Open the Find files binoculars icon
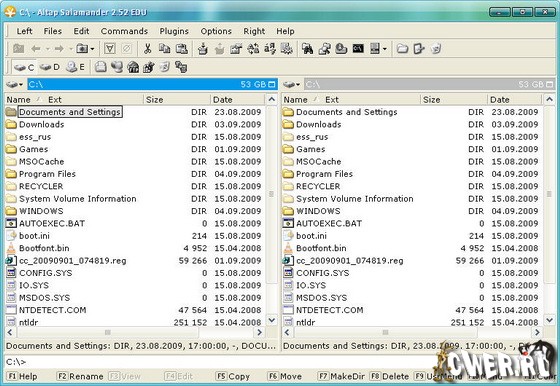 (307, 48)
